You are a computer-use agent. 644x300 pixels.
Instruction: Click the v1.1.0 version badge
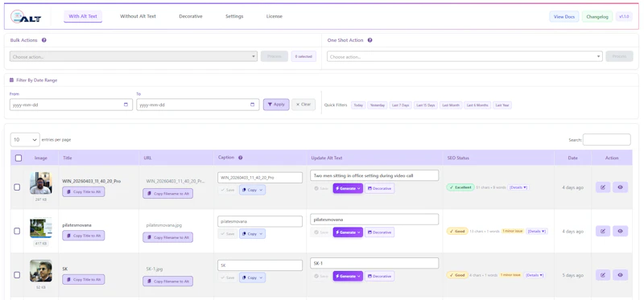click(x=624, y=17)
